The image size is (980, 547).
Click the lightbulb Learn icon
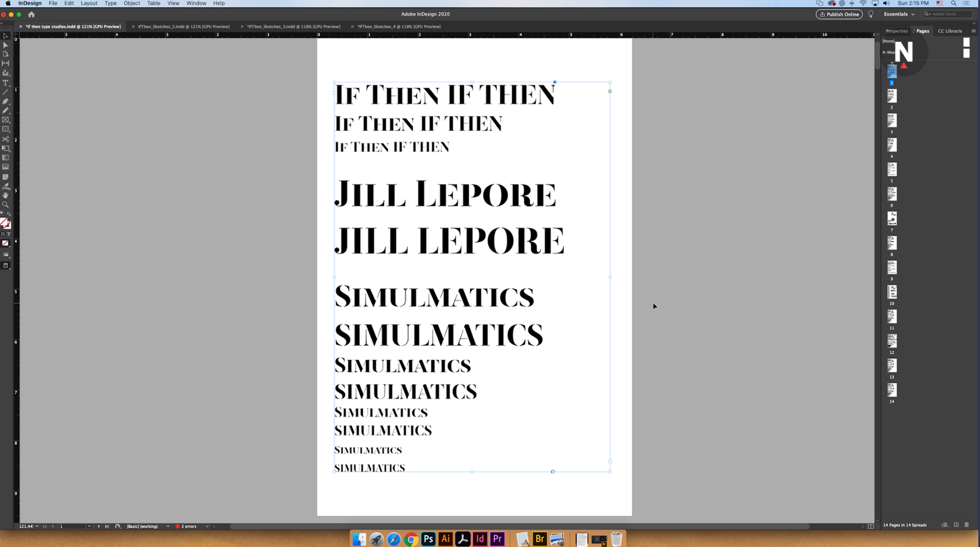(x=871, y=14)
